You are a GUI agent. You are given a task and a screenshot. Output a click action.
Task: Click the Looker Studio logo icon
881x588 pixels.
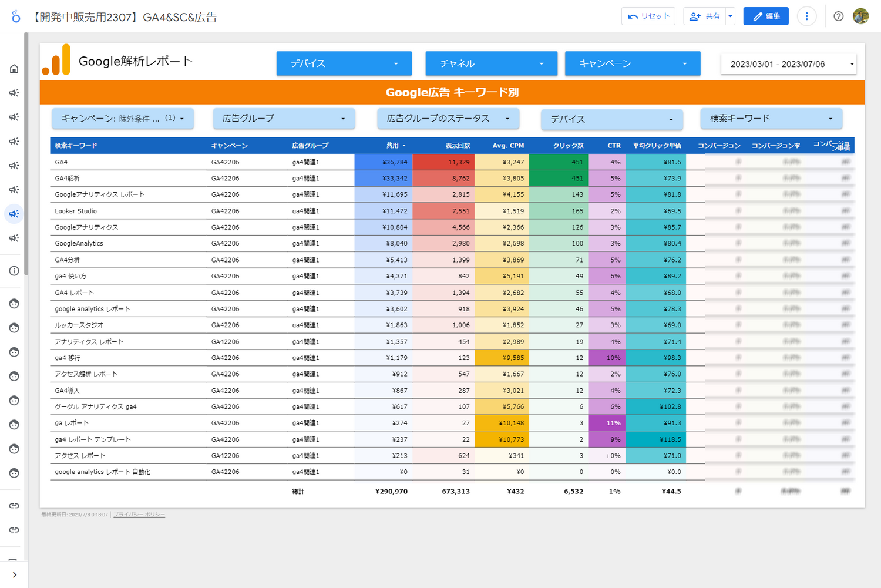point(15,16)
